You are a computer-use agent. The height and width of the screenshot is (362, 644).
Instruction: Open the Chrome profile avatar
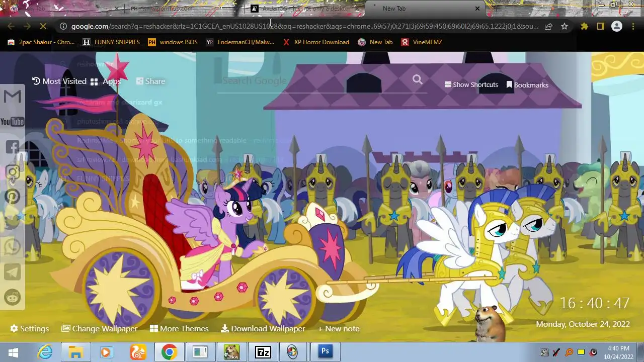[616, 26]
